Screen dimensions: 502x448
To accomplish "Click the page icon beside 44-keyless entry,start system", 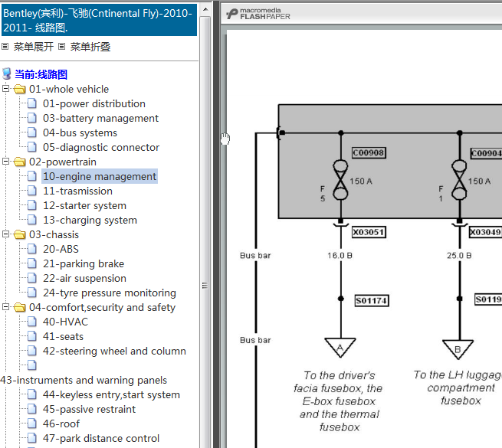I will pos(31,394).
